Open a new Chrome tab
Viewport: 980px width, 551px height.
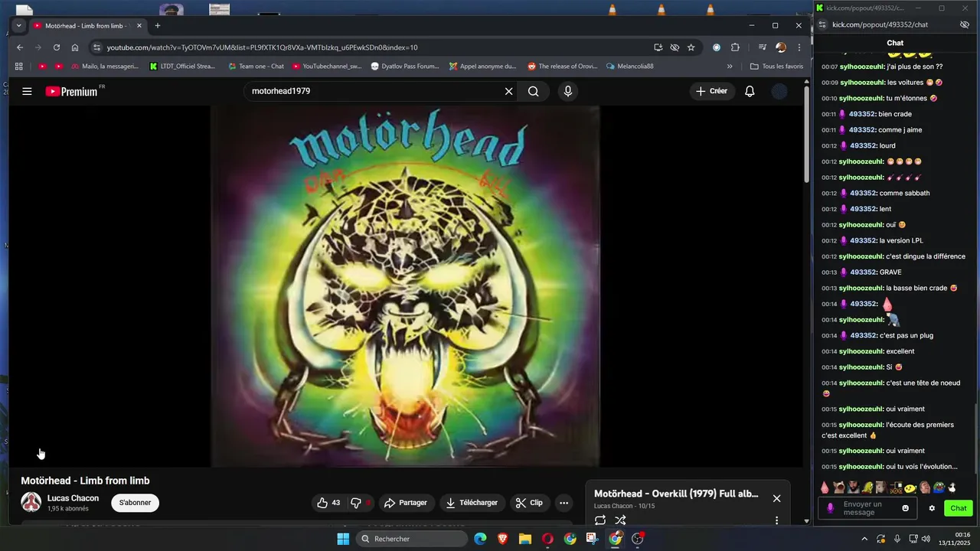coord(158,25)
